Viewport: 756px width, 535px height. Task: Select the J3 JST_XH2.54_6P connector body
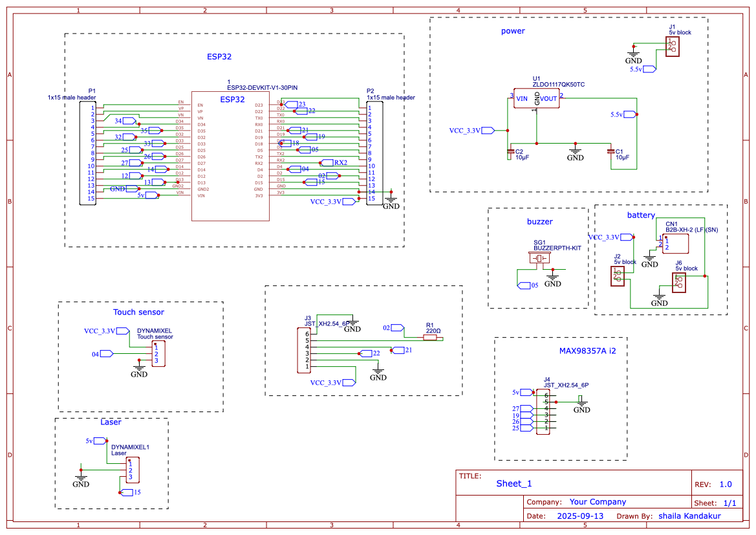point(304,351)
